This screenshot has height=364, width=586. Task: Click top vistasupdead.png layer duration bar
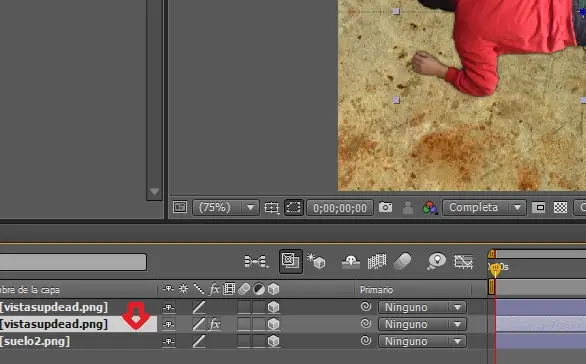click(541, 307)
